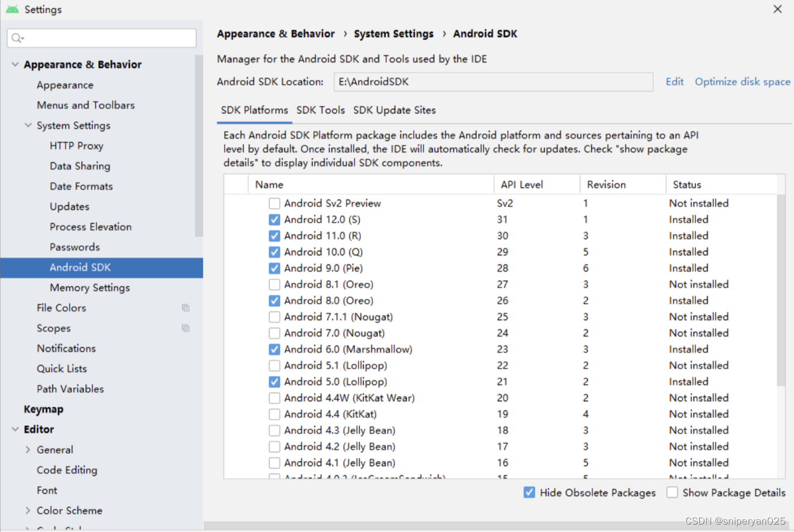Collapse the System Settings section

[x=28, y=125]
